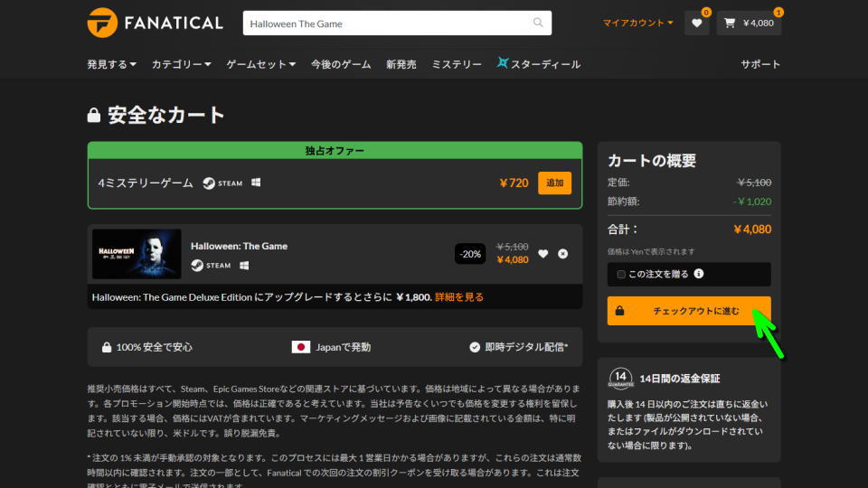Screen dimensions: 868x488
Task: Click the info icon beside この注文を贈る
Action: pyautogui.click(x=699, y=273)
